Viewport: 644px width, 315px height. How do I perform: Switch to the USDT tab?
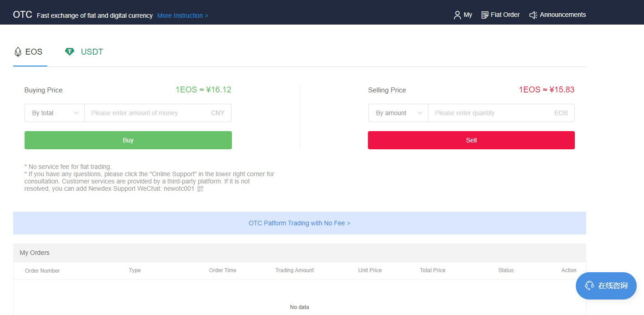click(84, 52)
